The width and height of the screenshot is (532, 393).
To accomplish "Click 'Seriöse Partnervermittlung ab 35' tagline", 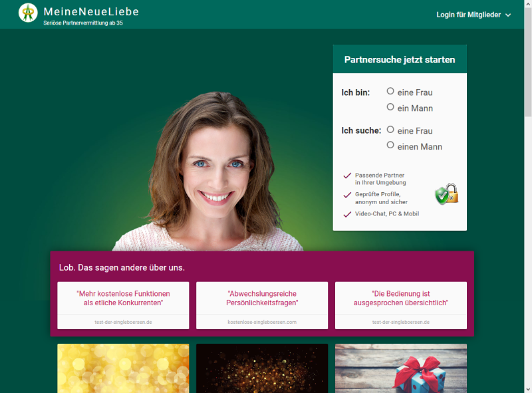I will click(83, 23).
